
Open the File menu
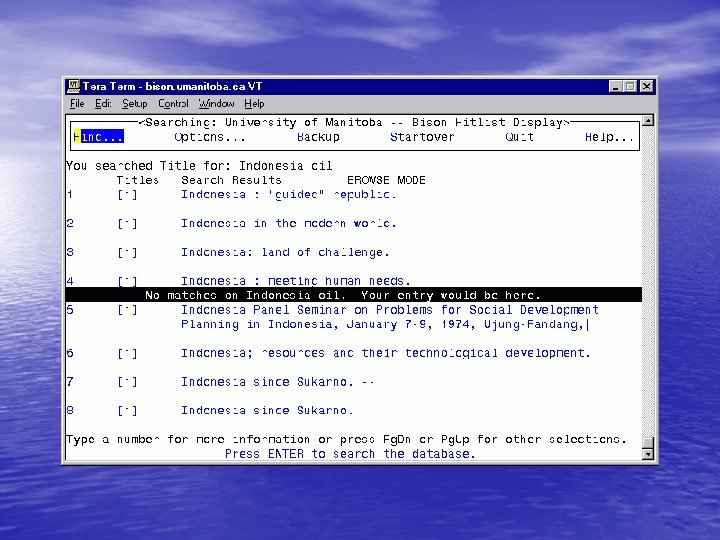pos(77,104)
